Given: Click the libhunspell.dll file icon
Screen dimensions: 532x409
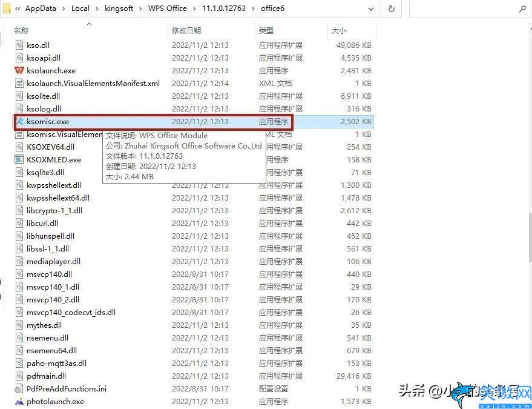Looking at the screenshot, I should pos(19,236).
